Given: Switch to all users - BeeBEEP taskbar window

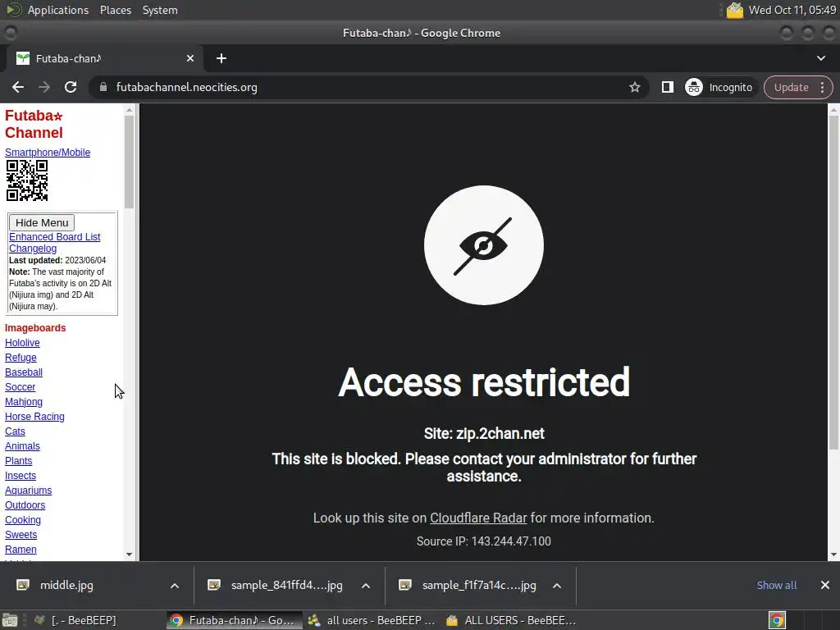Looking at the screenshot, I should pos(371,620).
